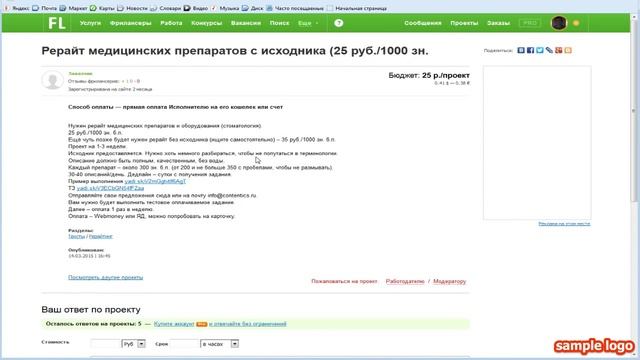Viewport: 640px width, 360px height.
Task: Click the link/pencil share icon
Action: pyautogui.click(x=549, y=50)
